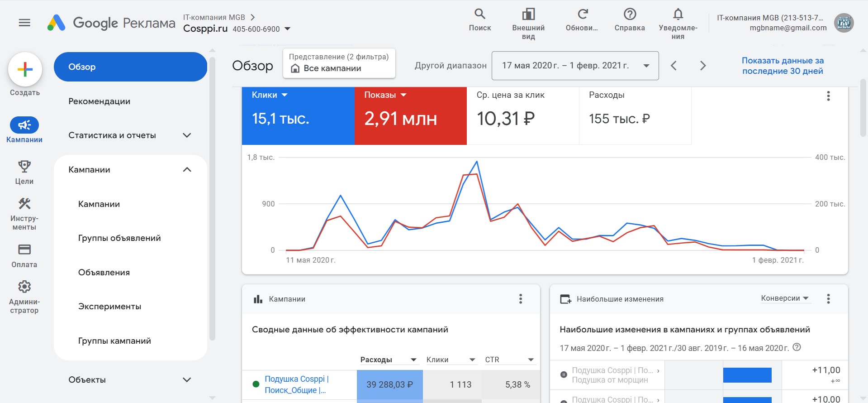Change the Клики metric dropdown
This screenshot has height=403, width=868.
click(x=285, y=95)
